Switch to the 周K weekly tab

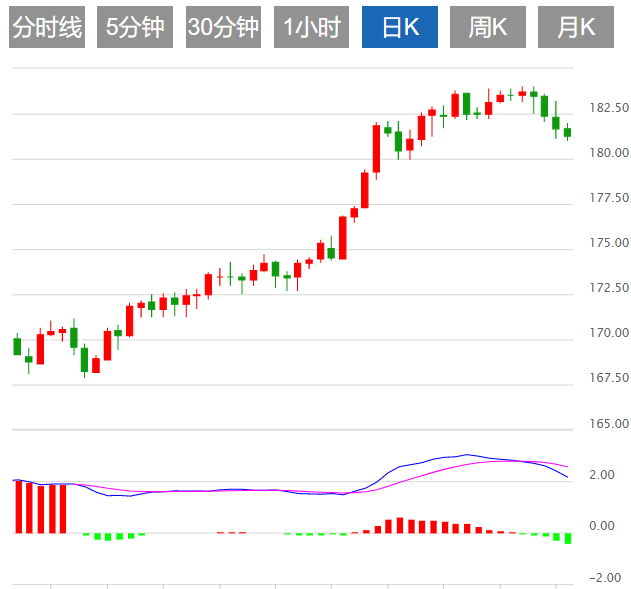(x=488, y=28)
